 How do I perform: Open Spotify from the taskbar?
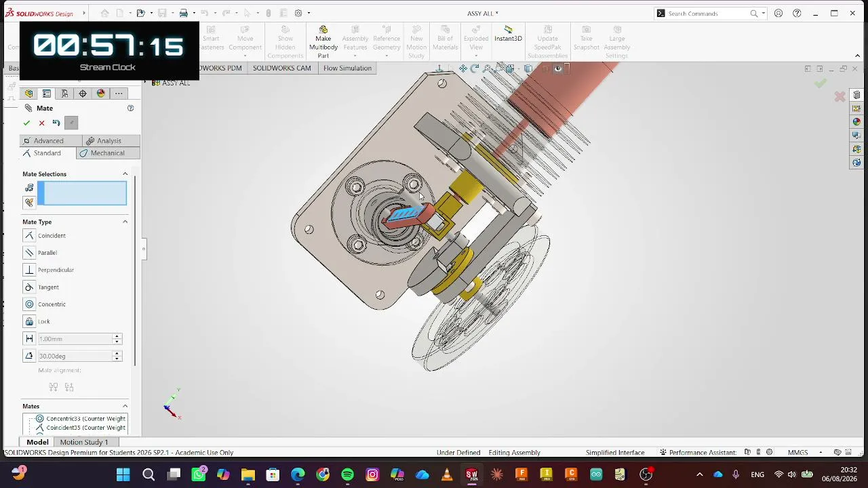[x=347, y=474]
